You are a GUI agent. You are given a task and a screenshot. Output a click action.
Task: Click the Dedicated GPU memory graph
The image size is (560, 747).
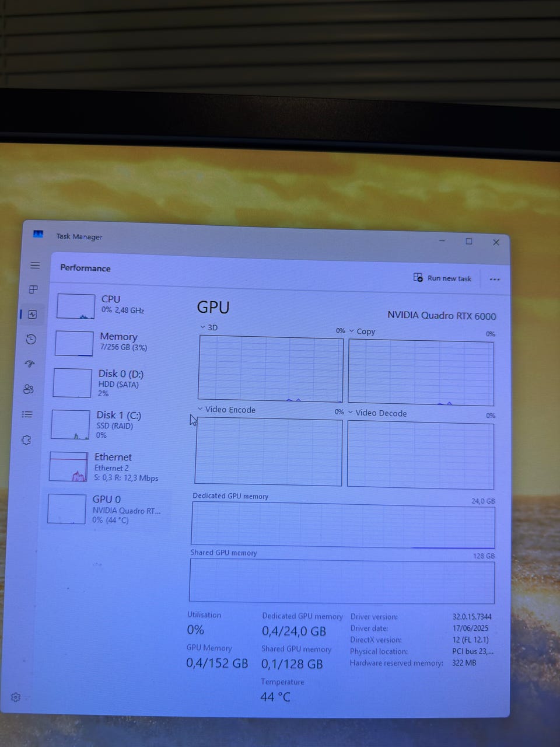coord(342,525)
